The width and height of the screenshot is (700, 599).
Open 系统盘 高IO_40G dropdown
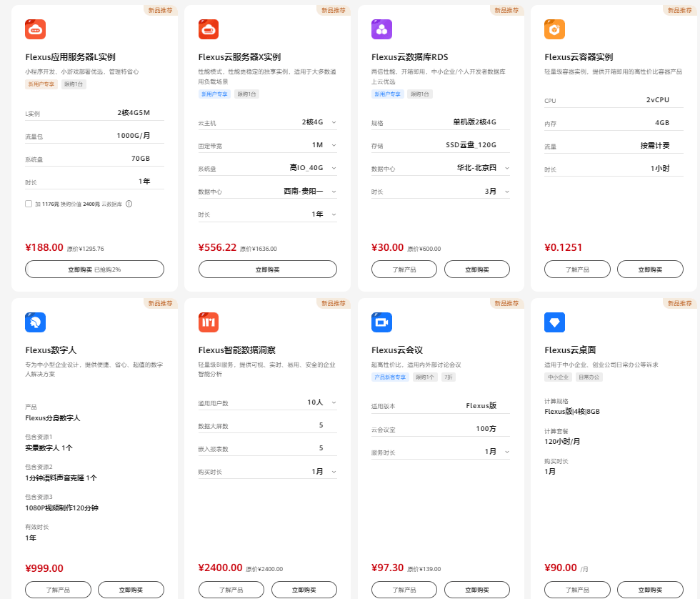pos(267,168)
